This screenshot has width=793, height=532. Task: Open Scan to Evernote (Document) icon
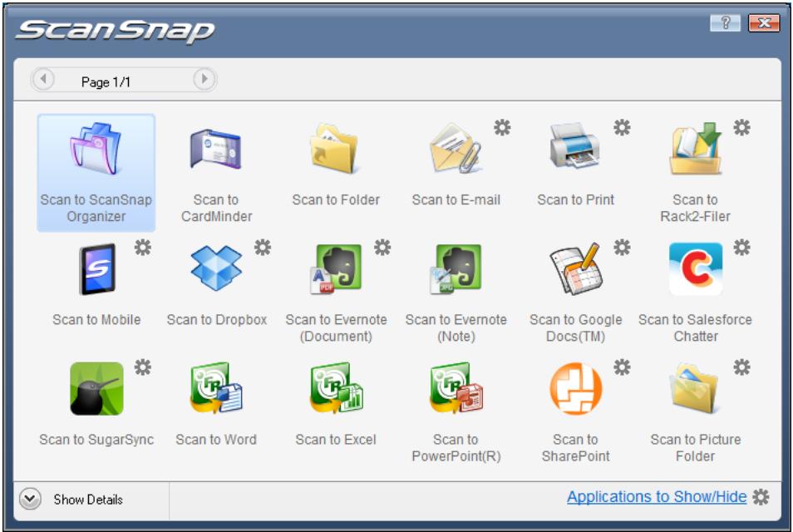coord(336,269)
